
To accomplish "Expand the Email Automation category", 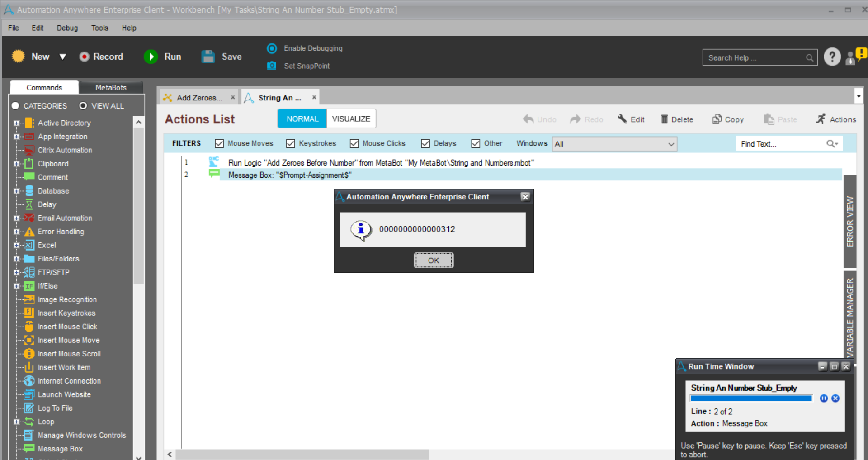I will pyautogui.click(x=17, y=218).
